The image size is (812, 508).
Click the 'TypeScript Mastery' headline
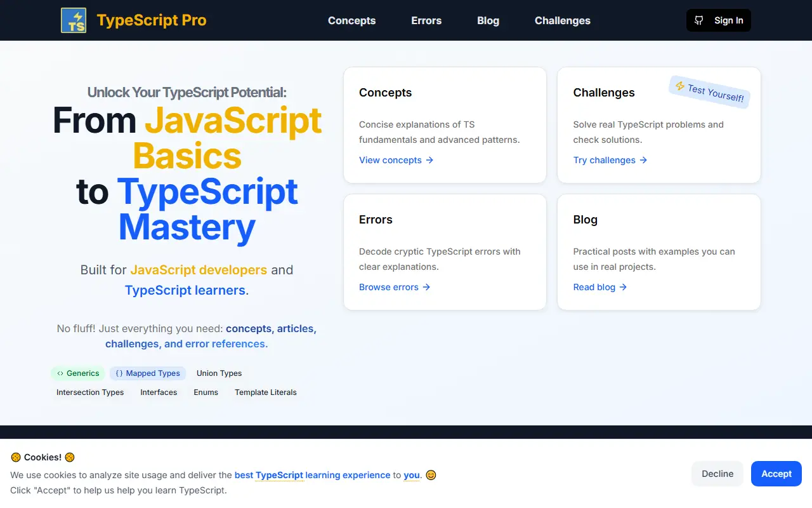coord(207,209)
